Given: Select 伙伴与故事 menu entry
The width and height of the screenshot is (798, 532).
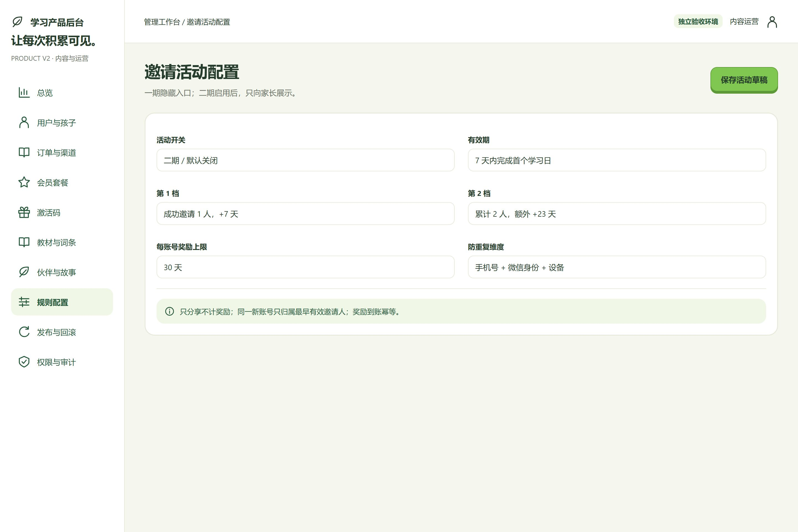Looking at the screenshot, I should [62, 272].
